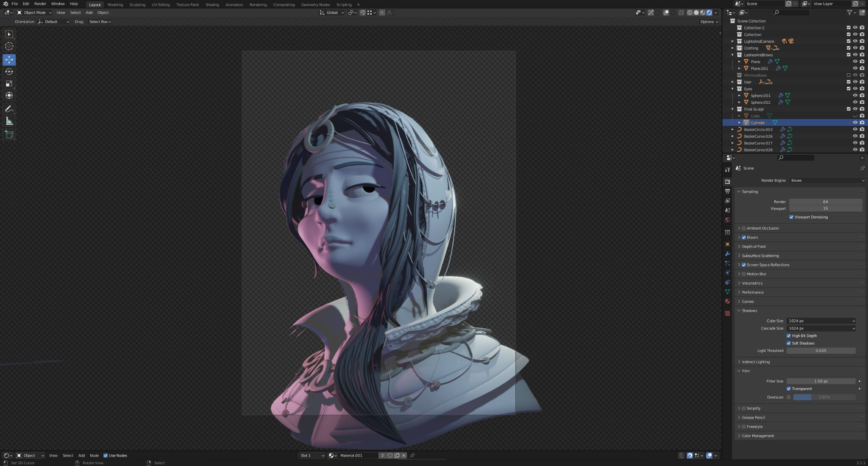Click the Render samples field
The image size is (868, 466).
(x=825, y=202)
